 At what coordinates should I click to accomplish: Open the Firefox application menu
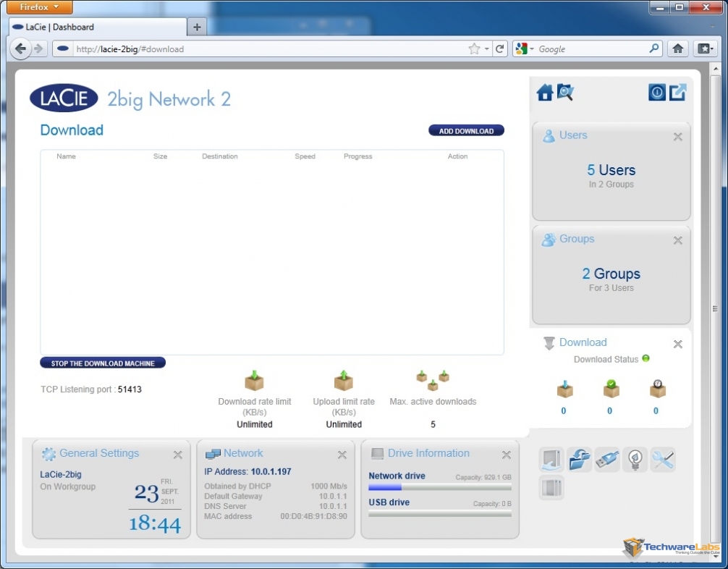(x=40, y=7)
